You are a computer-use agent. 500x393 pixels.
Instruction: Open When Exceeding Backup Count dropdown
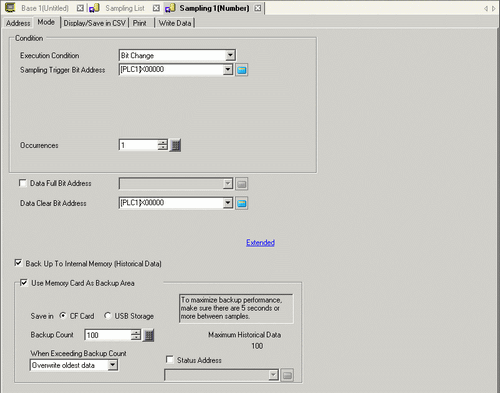(x=113, y=365)
